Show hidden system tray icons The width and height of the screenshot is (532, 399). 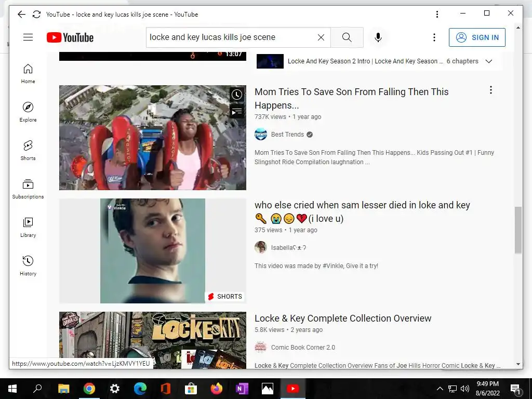tap(440, 389)
